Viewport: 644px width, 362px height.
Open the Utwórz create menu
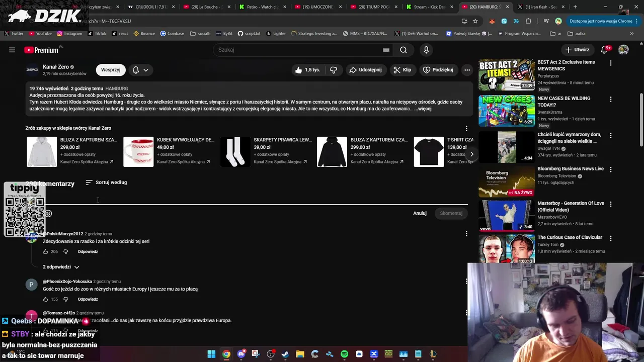(577, 50)
